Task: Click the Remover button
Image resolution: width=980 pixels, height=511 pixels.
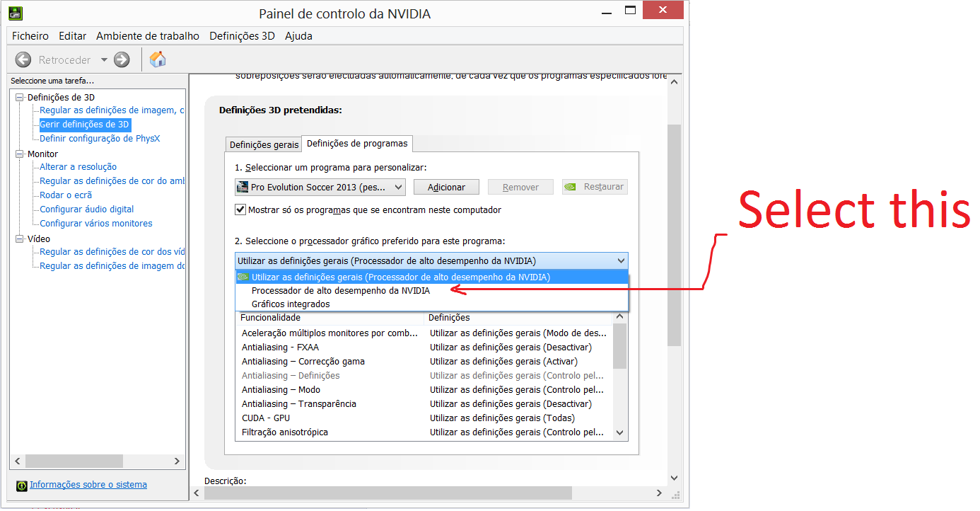Action: [x=520, y=187]
